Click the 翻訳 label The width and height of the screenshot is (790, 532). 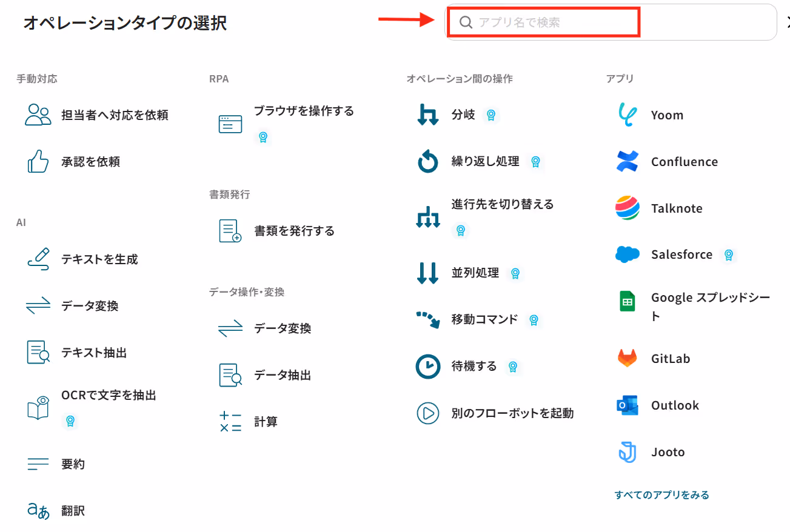(x=73, y=511)
